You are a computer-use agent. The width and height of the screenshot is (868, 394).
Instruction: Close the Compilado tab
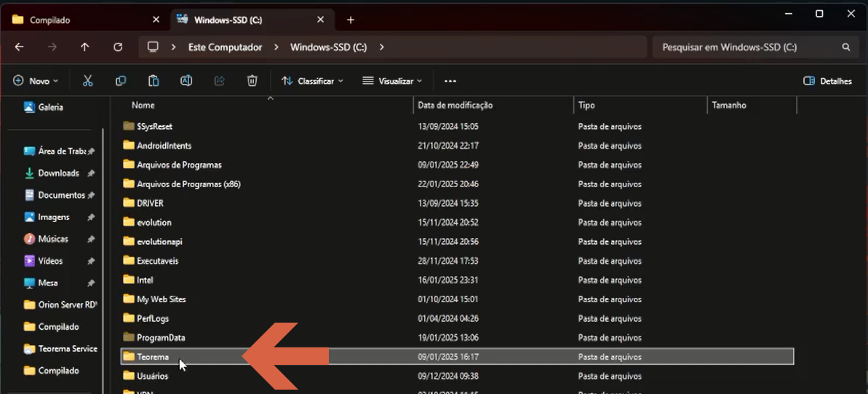tap(156, 20)
